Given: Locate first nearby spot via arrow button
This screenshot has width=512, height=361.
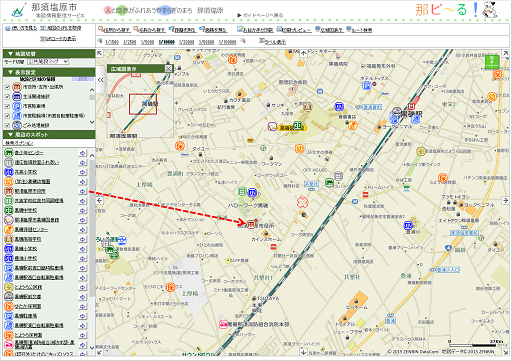Looking at the screenshot, I should pyautogui.click(x=82, y=153).
